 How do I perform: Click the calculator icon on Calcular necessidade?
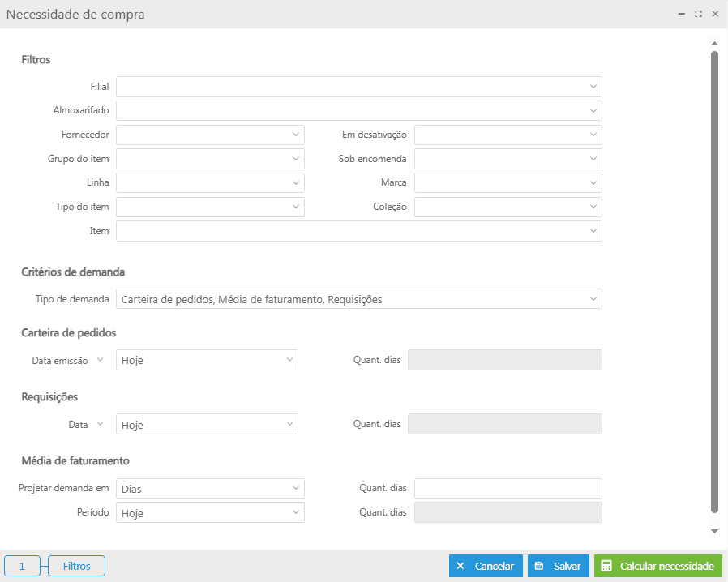[606, 566]
